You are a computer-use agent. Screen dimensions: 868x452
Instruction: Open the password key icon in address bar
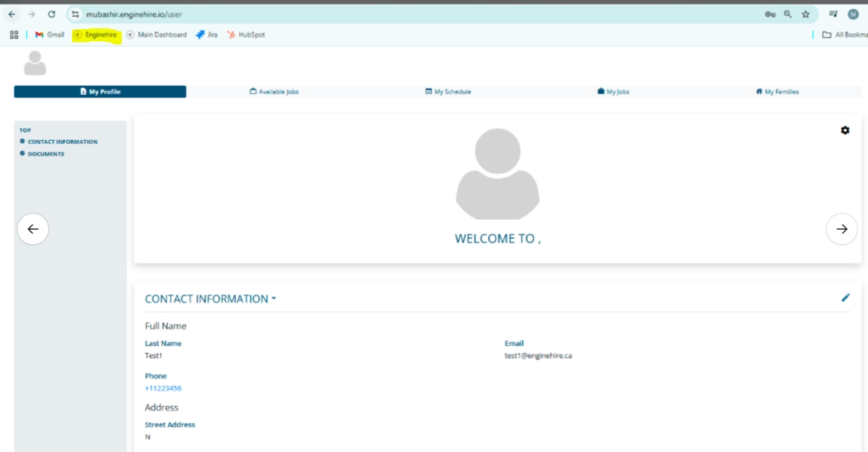tap(770, 15)
